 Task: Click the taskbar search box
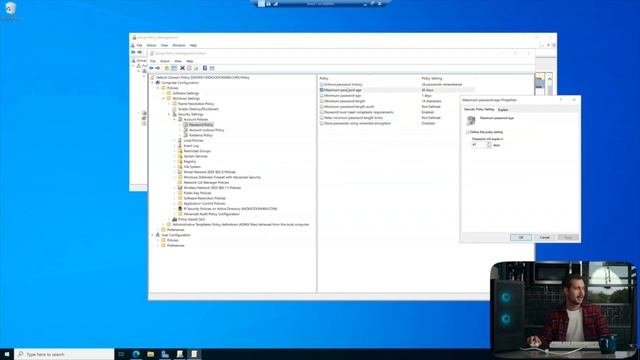(x=64, y=354)
